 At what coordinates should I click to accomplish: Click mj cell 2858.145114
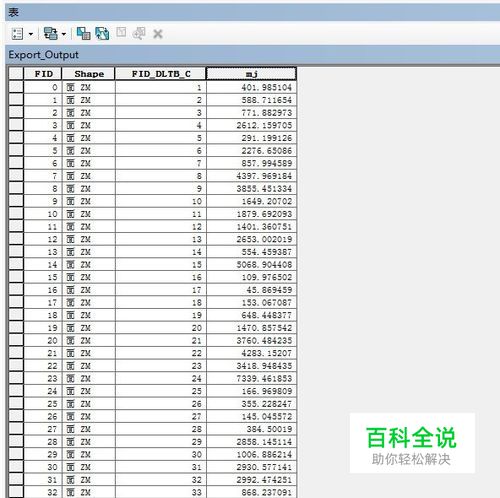[251, 442]
